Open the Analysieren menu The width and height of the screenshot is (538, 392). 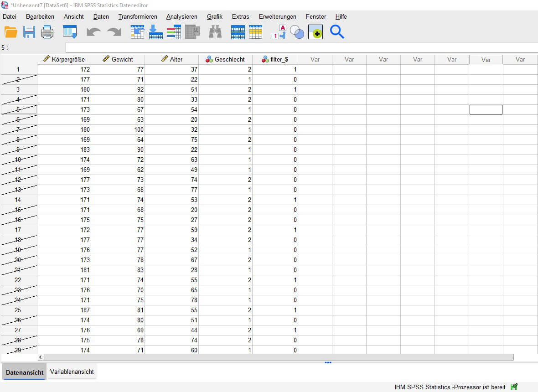coord(182,16)
